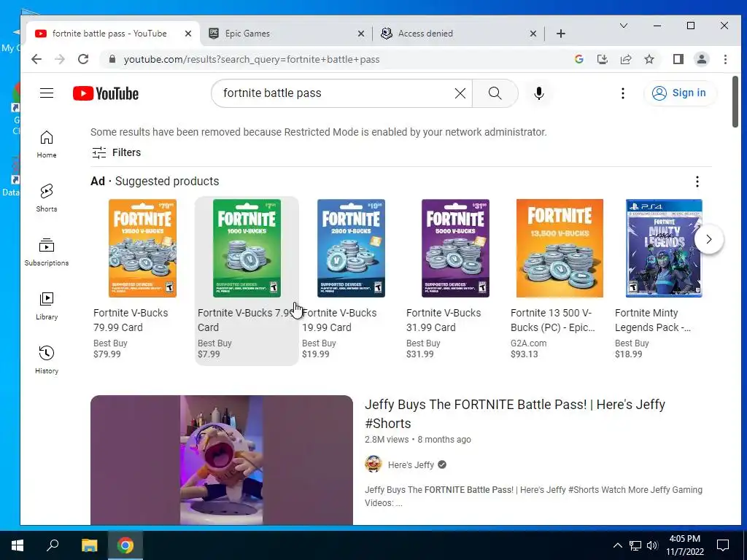Clear the search text with the X
The image size is (747, 560).
coord(460,93)
